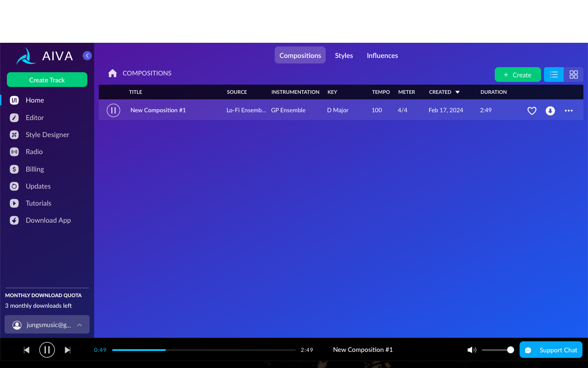Switch to the Styles tab
Viewport: 588px width, 368px height.
[344, 55]
